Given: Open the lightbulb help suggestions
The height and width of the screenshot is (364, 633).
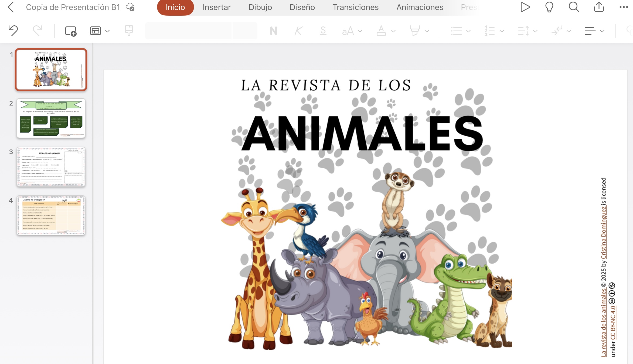Looking at the screenshot, I should (549, 7).
